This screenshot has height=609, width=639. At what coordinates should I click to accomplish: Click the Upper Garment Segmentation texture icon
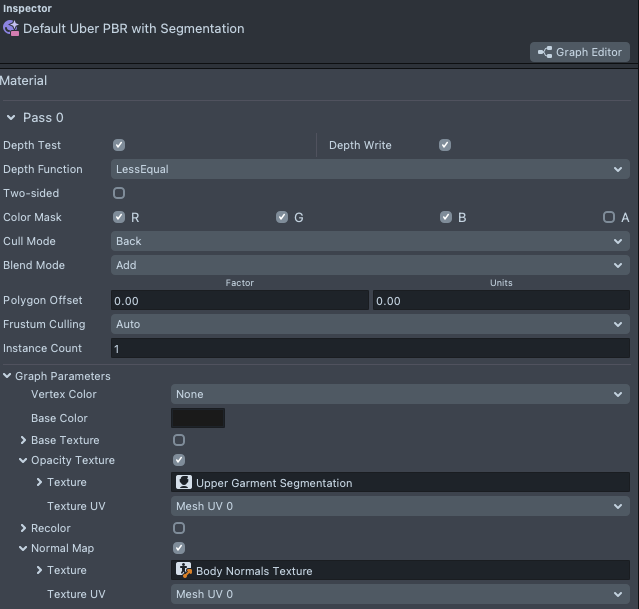184,482
